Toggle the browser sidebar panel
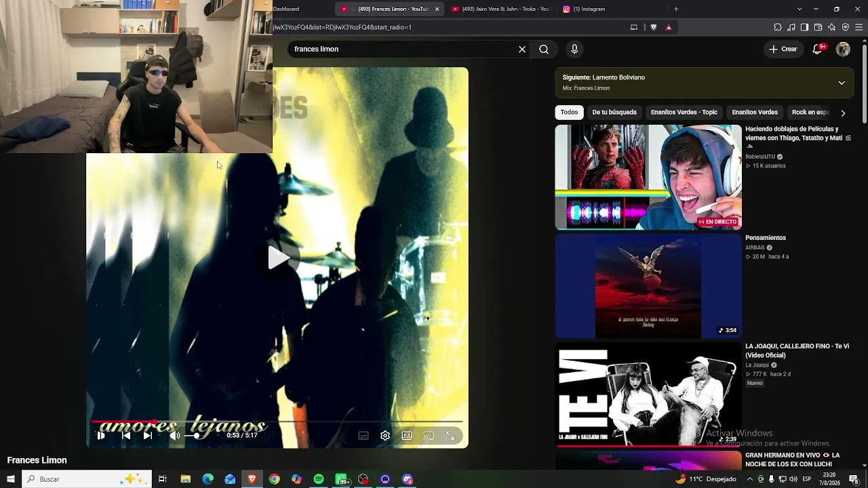868x488 pixels. tap(804, 27)
